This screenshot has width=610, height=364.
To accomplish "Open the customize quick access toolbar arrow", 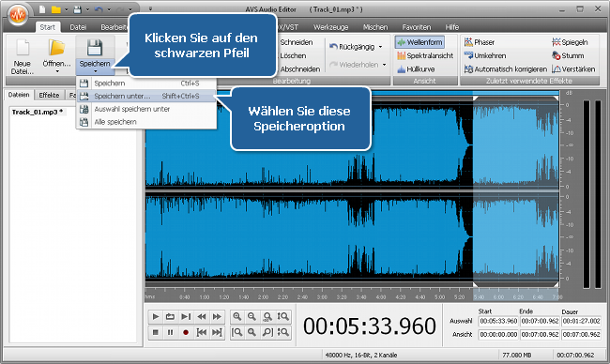I will point(150,9).
